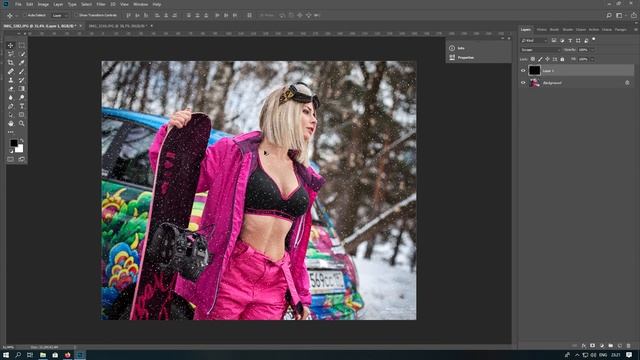
Task: Select the Lasso tool
Action: (x=11, y=54)
